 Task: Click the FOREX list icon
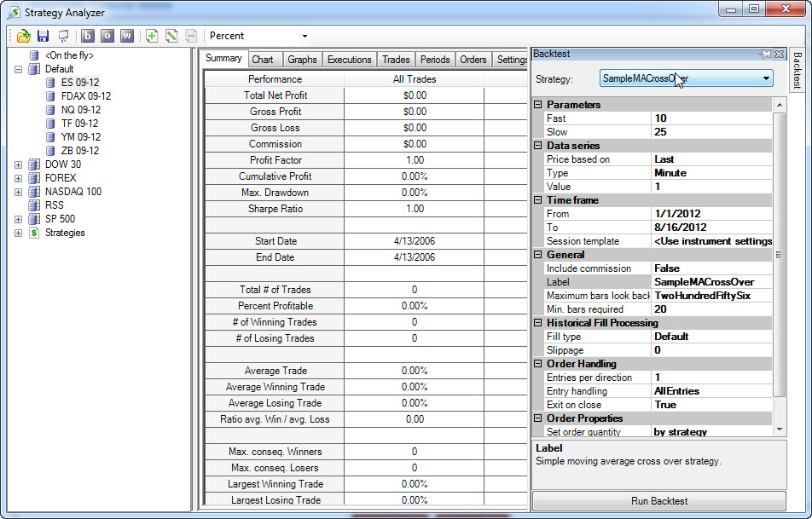pyautogui.click(x=34, y=178)
